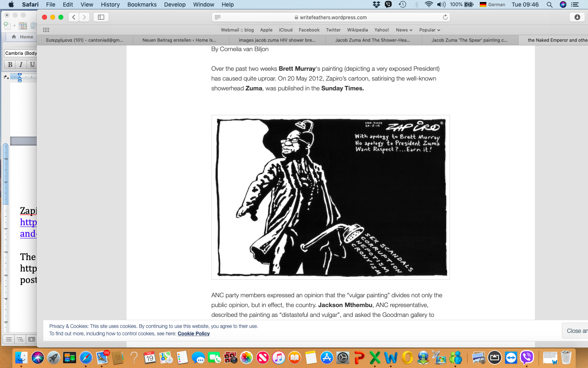This screenshot has height=368, width=588.
Task: Open the File menu
Action: (51, 4)
